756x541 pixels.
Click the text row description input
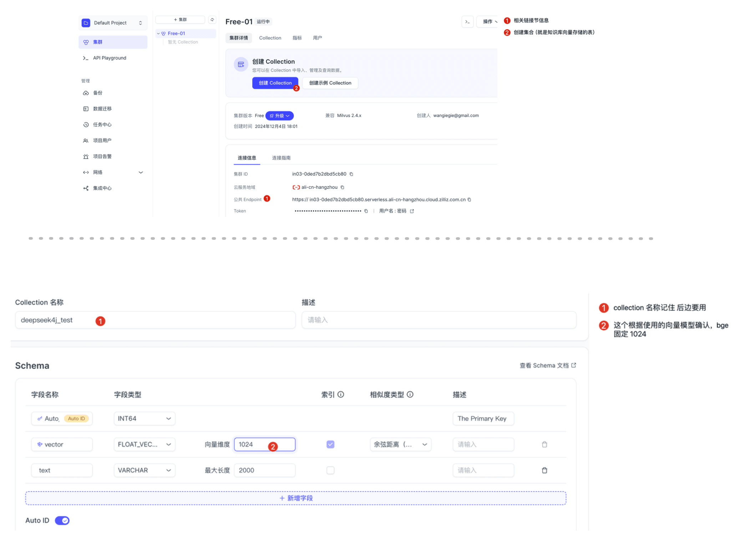coord(483,470)
